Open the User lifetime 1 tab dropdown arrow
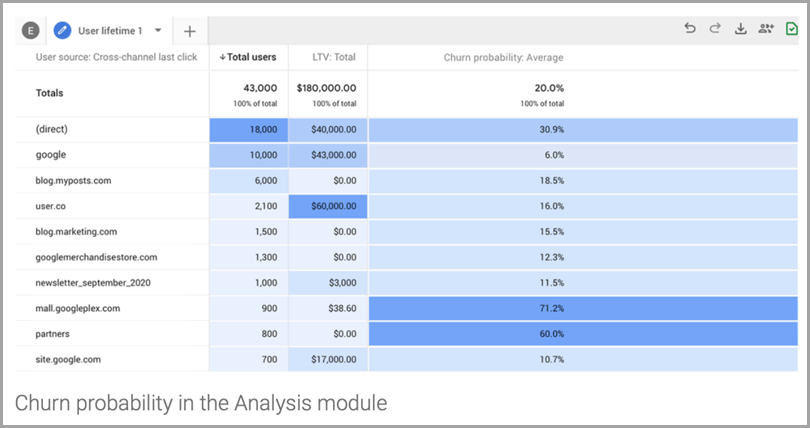Screen dimensions: 810x428 point(157,30)
